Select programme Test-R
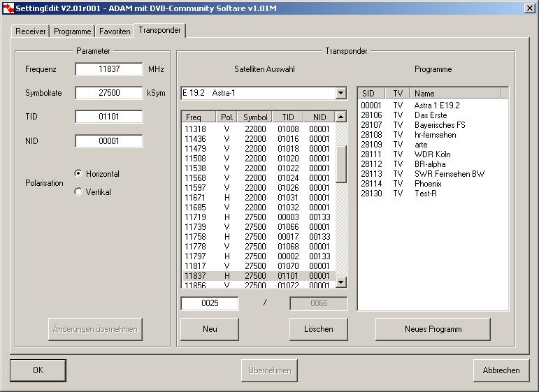This screenshot has height=392, width=539. coord(433,194)
